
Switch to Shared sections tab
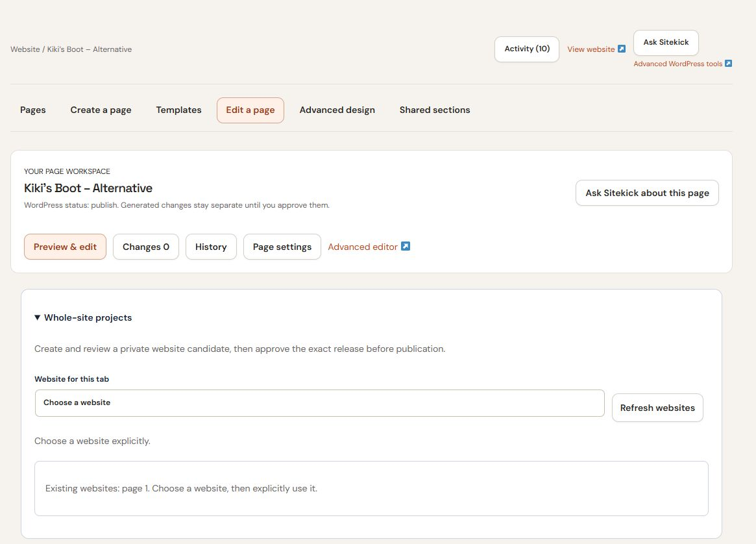(435, 110)
